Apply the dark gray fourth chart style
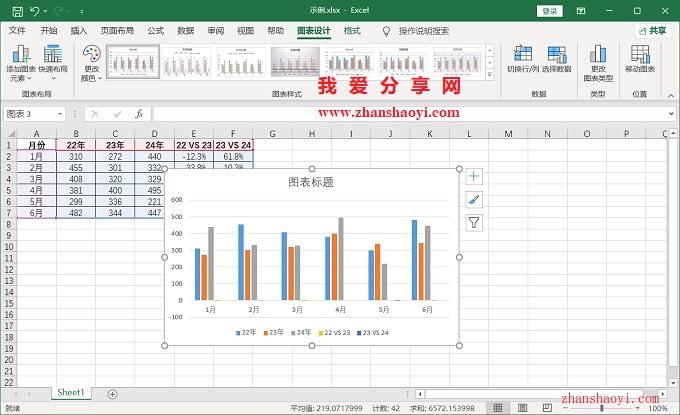This screenshot has height=415, width=680. click(295, 62)
